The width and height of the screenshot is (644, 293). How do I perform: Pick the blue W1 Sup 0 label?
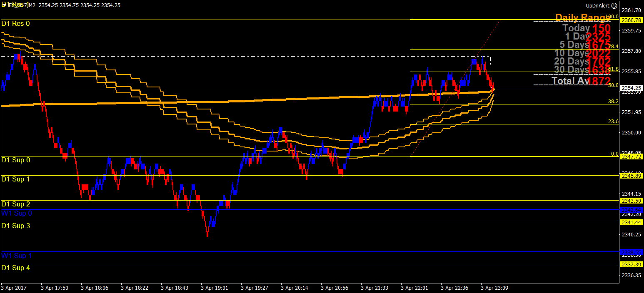point(17,213)
